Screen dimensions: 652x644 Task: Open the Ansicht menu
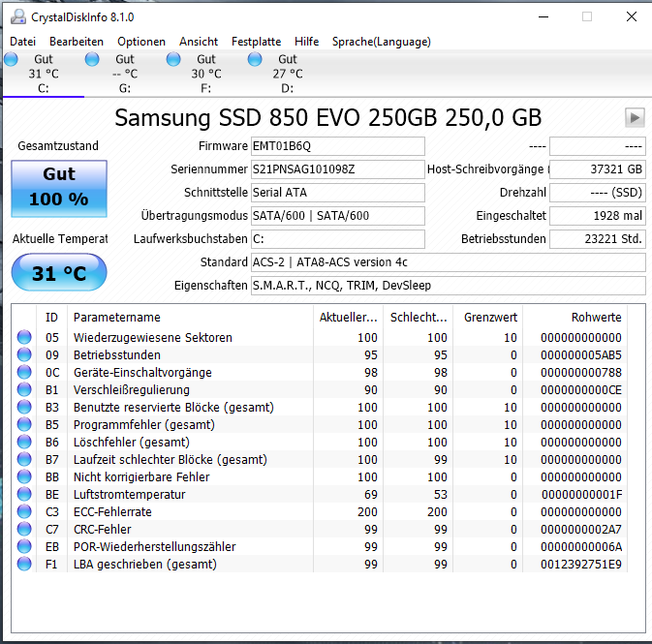(199, 42)
